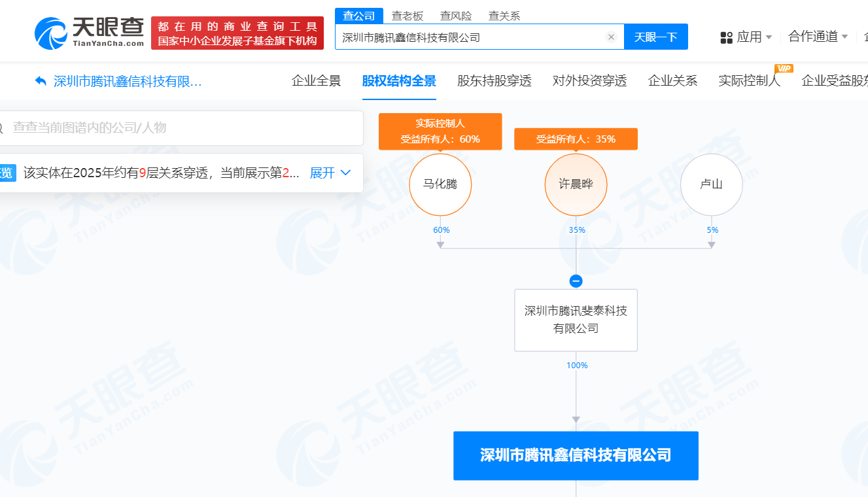Screen dimensions: 868x497
Task: Click the 深圳市腾讯斐泰科技有限公司 company box
Action: (576, 320)
